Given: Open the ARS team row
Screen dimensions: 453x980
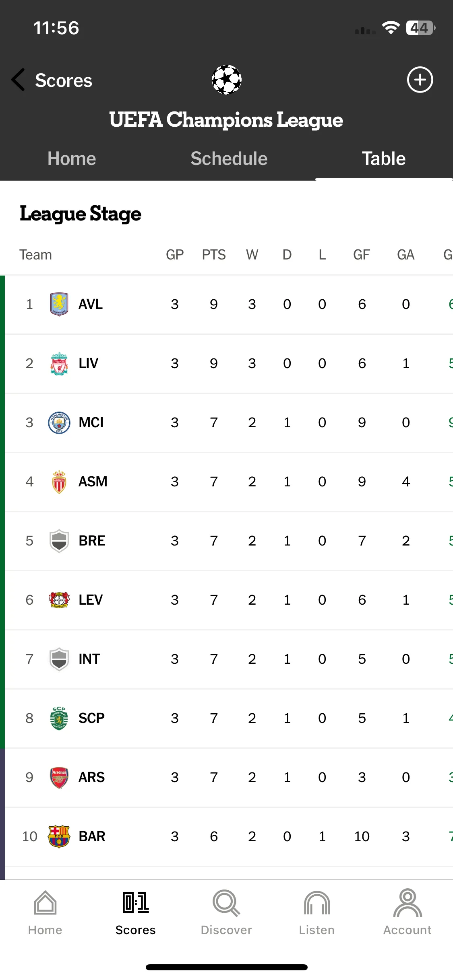Looking at the screenshot, I should 229,778.
